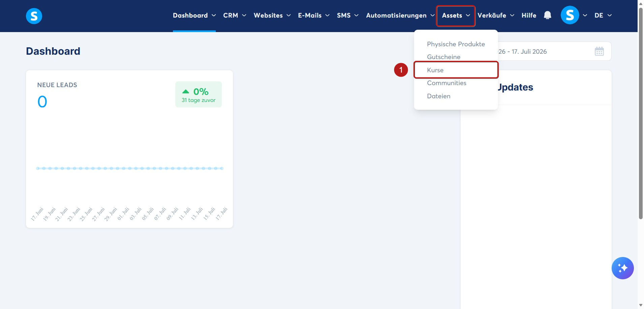Viewport: 644px width, 309px height.
Task: Choose Dateien in the Assets menu
Action: tap(438, 96)
